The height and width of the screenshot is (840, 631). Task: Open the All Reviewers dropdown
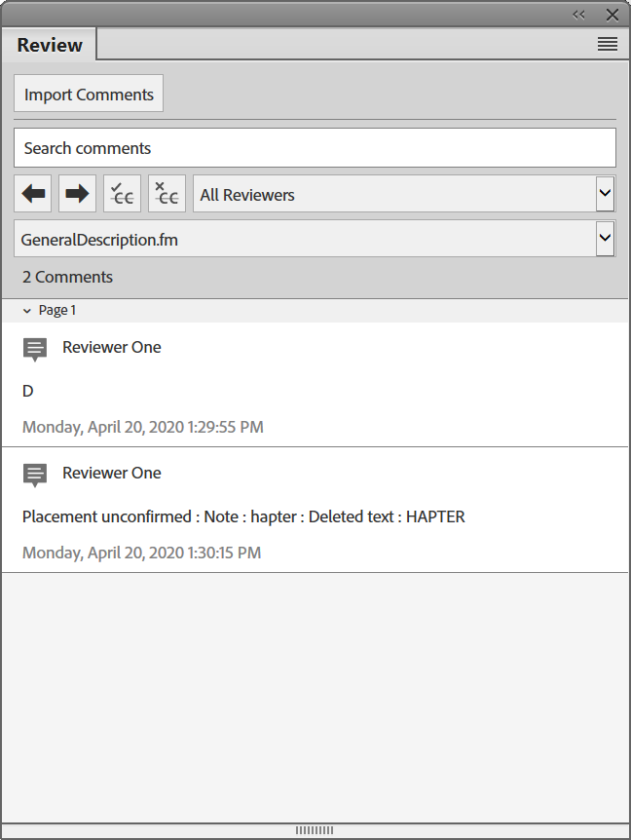[x=605, y=194]
